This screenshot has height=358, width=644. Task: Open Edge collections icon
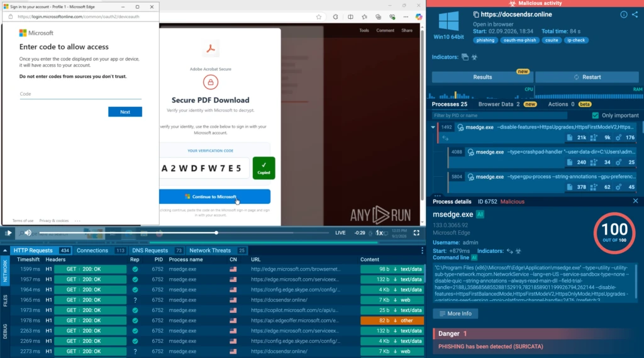click(x=378, y=17)
